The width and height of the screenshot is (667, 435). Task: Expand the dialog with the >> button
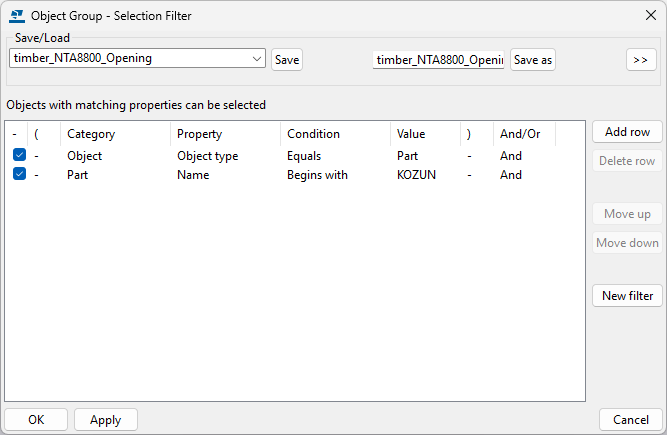coord(641,60)
